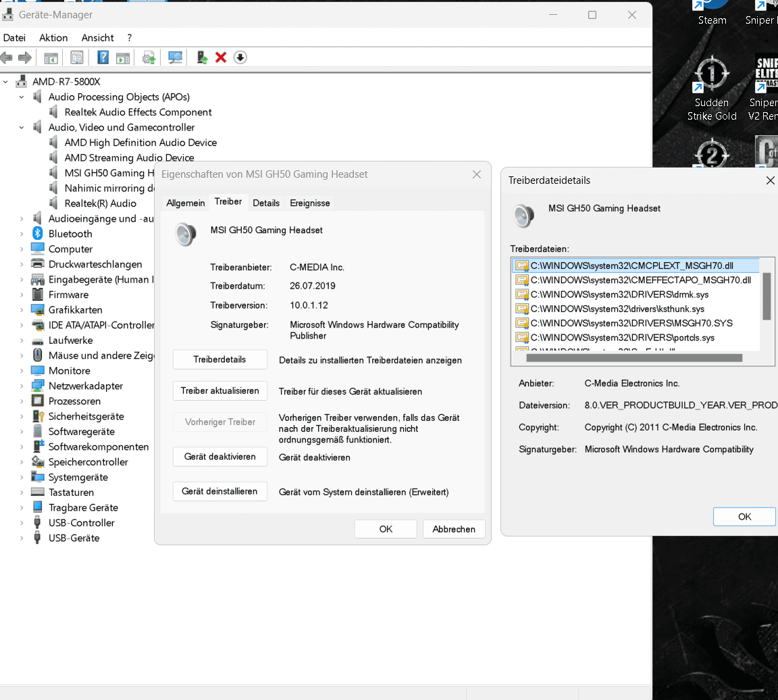This screenshot has width=778, height=700.
Task: Close the Eigenschaften von MSI GH50 dialog
Action: [x=476, y=174]
